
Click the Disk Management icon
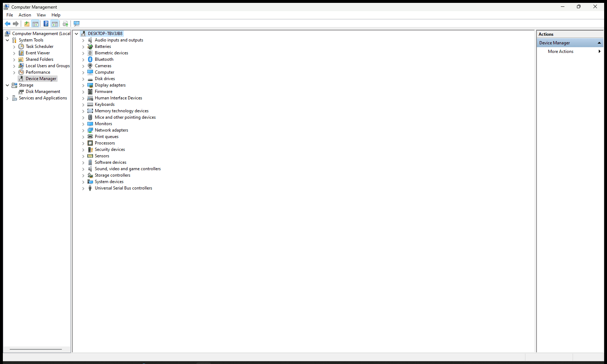21,92
